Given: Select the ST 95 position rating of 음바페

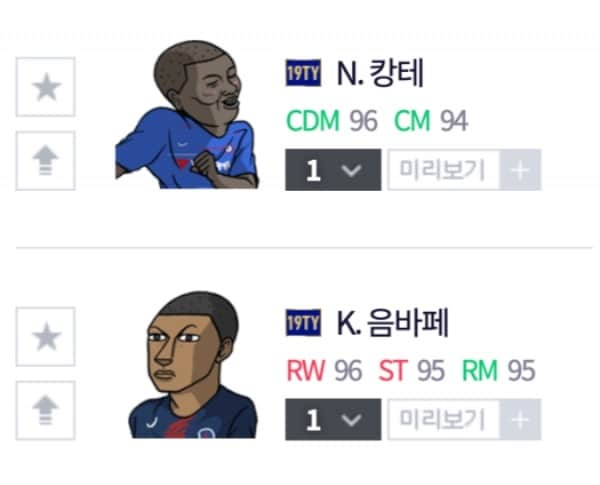Looking at the screenshot, I should (x=412, y=371).
